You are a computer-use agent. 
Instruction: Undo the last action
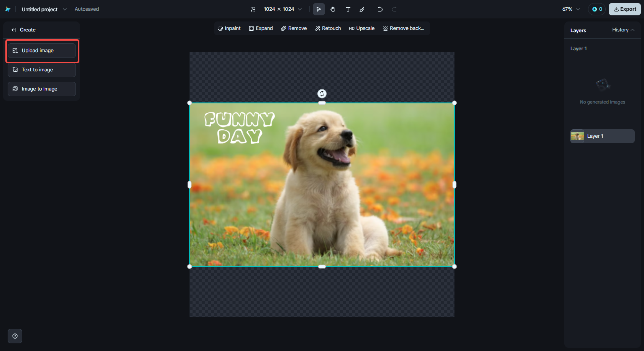tap(380, 9)
